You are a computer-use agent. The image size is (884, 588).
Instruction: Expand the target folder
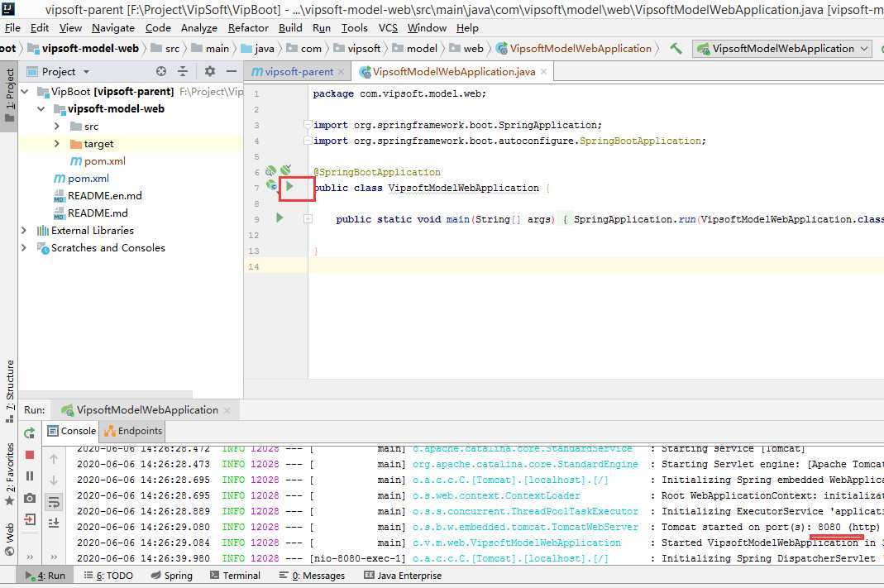(x=57, y=144)
